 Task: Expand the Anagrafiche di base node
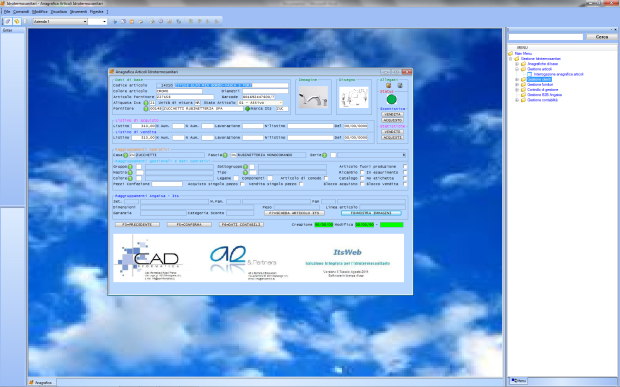(x=517, y=64)
